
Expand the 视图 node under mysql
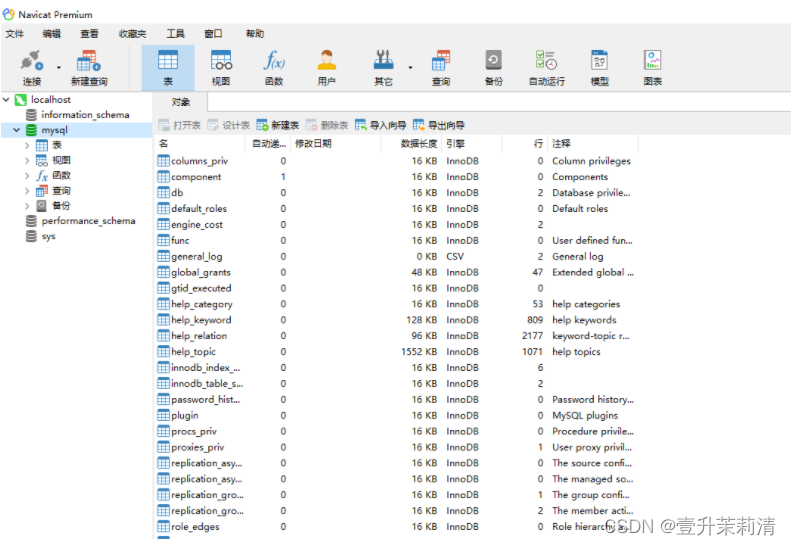point(27,160)
